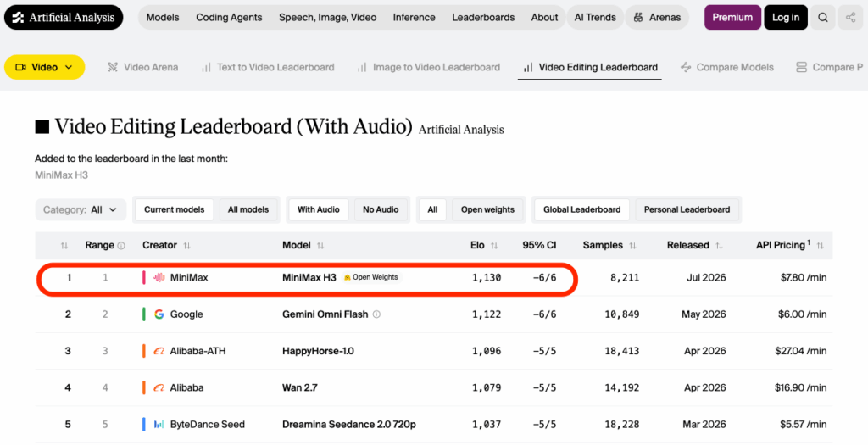
Task: Click the Alibaba-ATH creator logo
Action: pyautogui.click(x=159, y=351)
